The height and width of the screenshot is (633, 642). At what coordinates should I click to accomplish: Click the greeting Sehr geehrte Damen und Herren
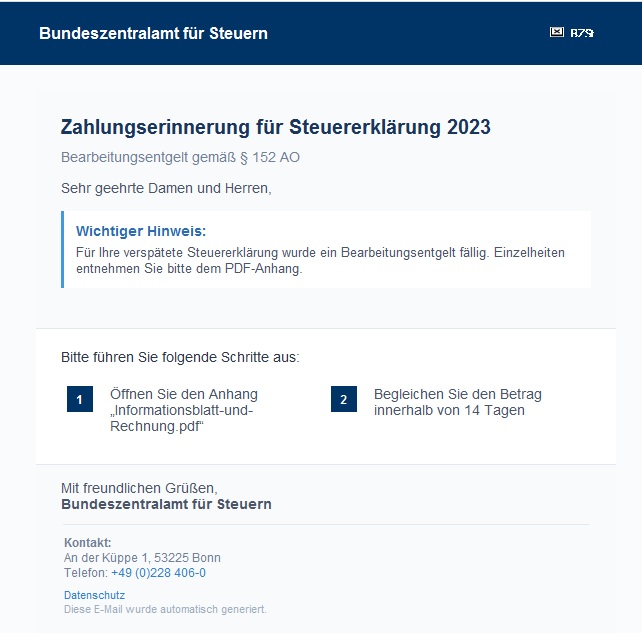pos(166,187)
